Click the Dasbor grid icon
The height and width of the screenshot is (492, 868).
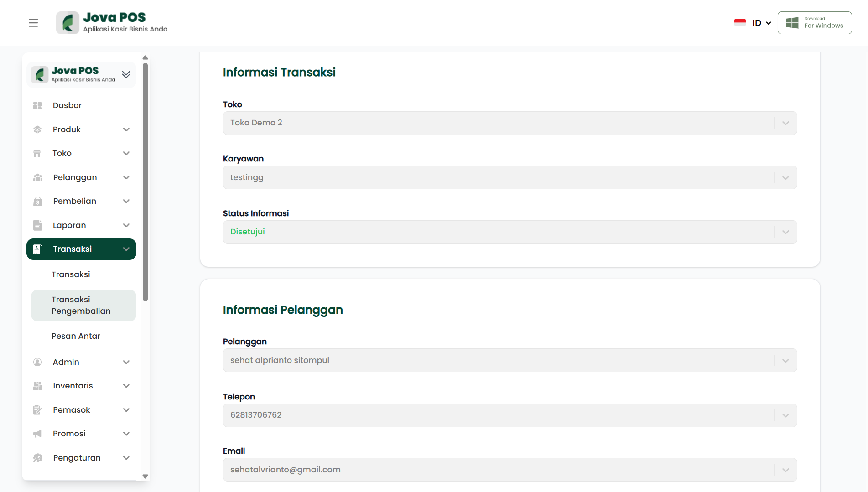point(37,105)
